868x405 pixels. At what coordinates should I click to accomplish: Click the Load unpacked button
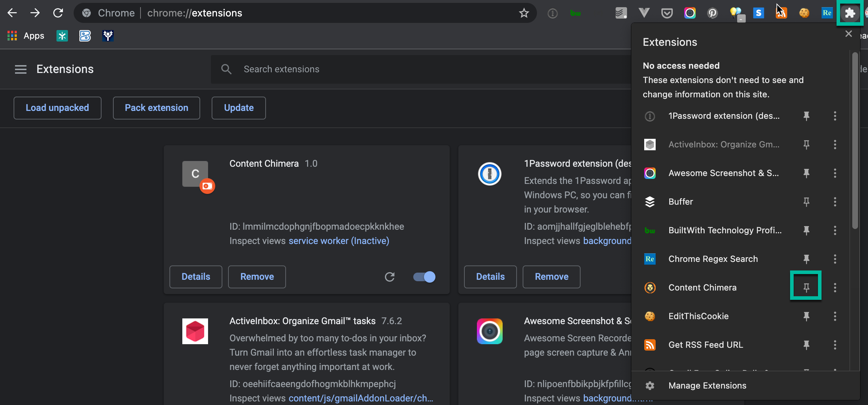pyautogui.click(x=57, y=108)
